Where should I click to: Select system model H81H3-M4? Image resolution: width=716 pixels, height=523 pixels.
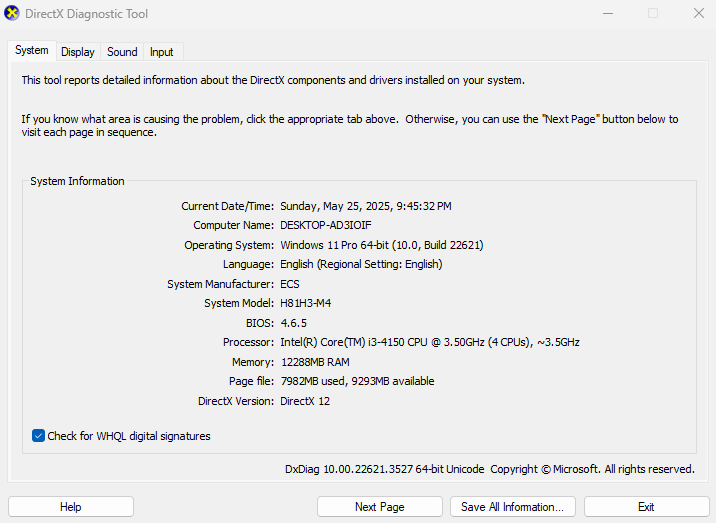[x=305, y=303]
